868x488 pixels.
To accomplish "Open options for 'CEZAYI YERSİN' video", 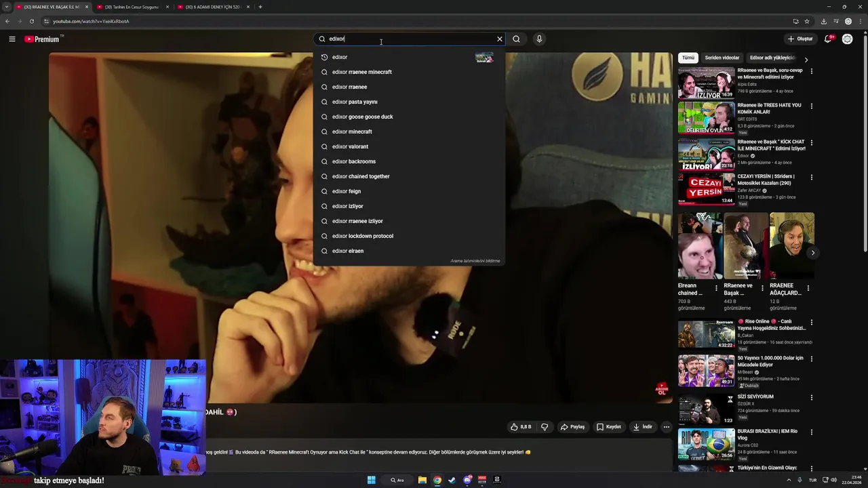I will (812, 178).
